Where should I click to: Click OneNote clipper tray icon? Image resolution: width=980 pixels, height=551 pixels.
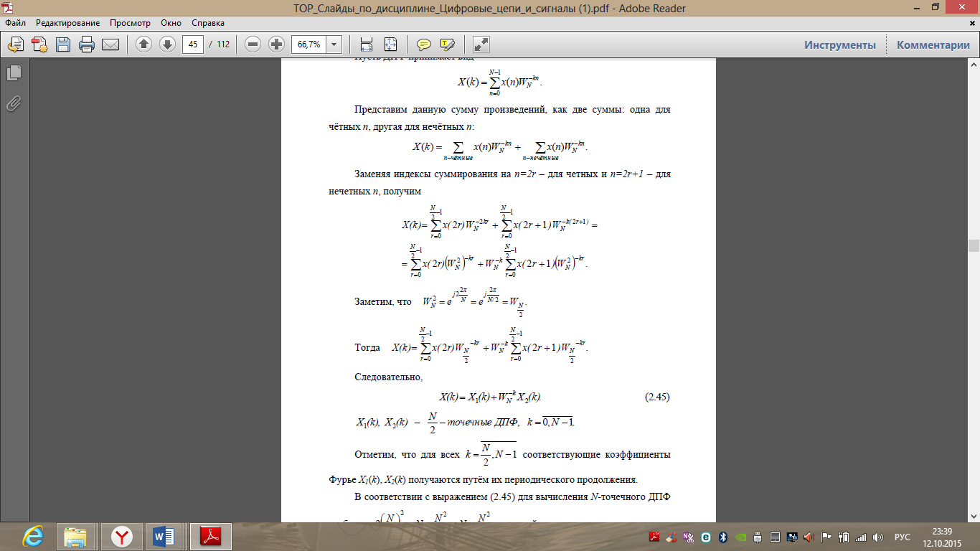click(x=689, y=537)
